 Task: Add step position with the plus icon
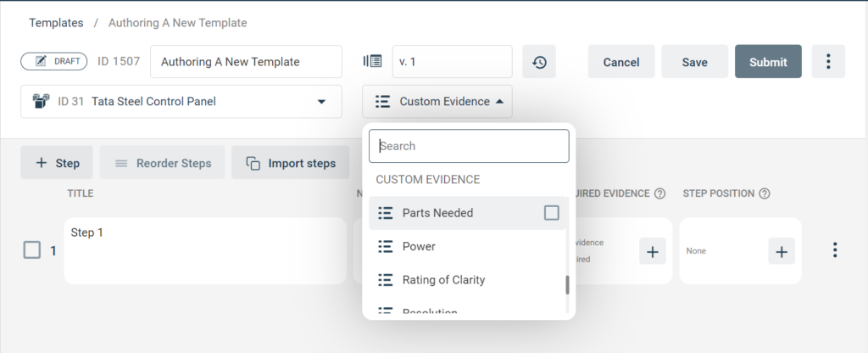coord(782,251)
